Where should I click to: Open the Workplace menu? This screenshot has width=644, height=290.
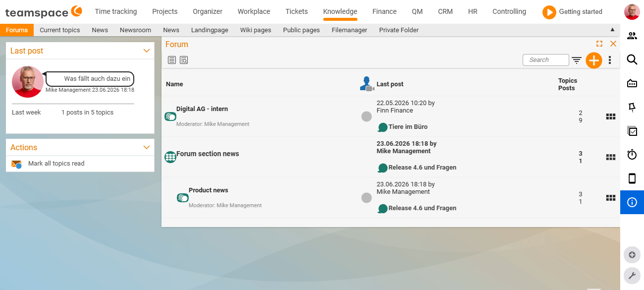(254, 11)
